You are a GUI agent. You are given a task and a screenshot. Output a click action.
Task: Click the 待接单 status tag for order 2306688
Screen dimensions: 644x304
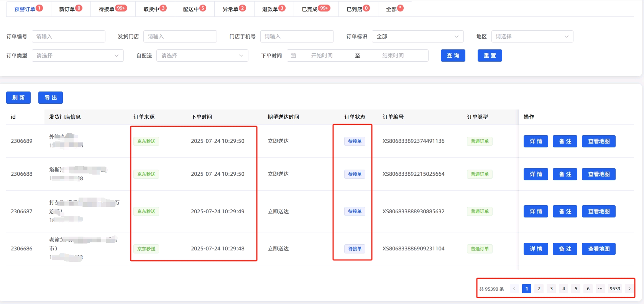point(355,174)
